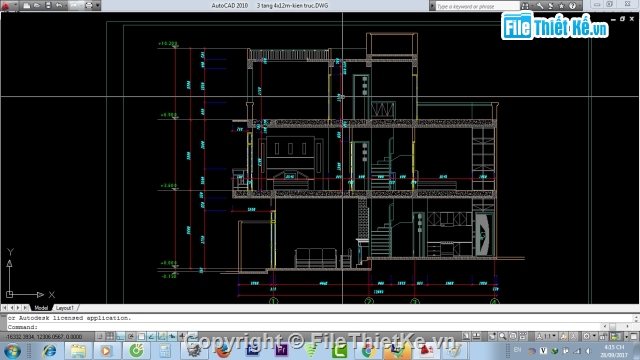Toggle Ortho Mode in the status bar
Screen dimensions: 640x360
[x=120, y=337]
